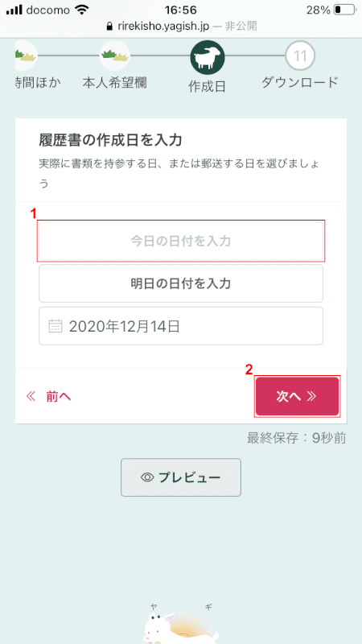The height and width of the screenshot is (644, 362).
Task: Tap the Wi-Fi icon in status bar
Action: (82, 10)
